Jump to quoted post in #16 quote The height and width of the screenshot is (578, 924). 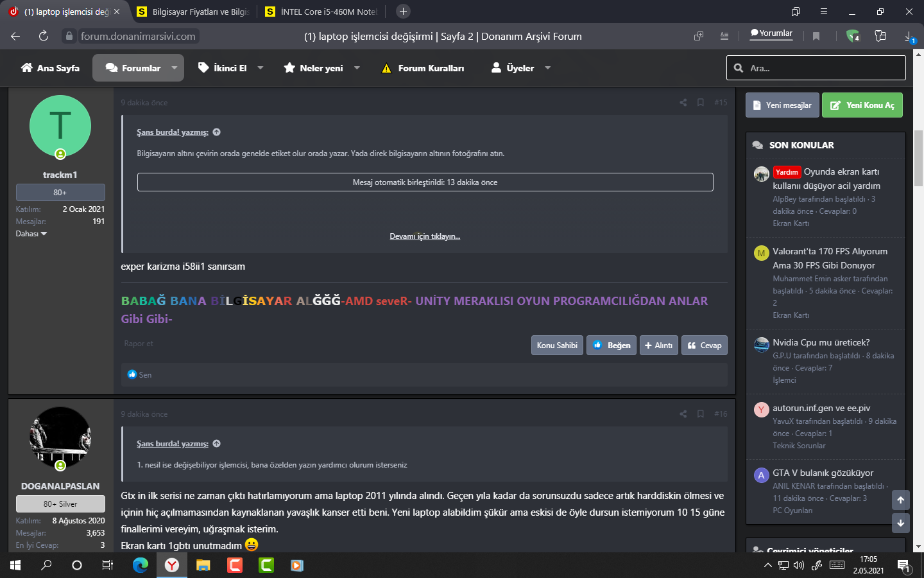click(217, 444)
